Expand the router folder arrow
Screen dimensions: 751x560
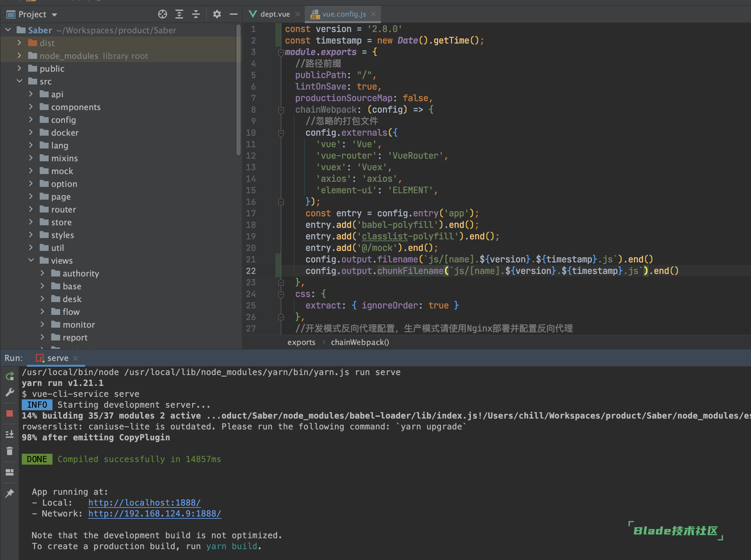[x=31, y=209]
